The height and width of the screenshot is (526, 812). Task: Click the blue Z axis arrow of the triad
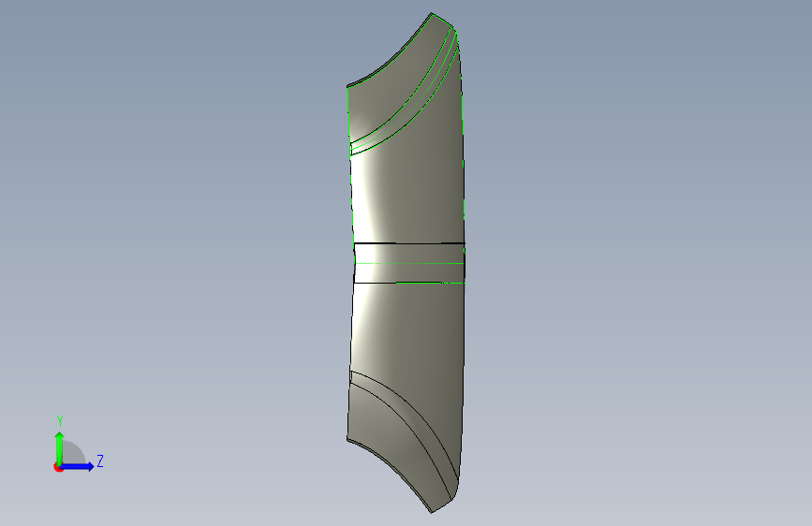tap(78, 466)
